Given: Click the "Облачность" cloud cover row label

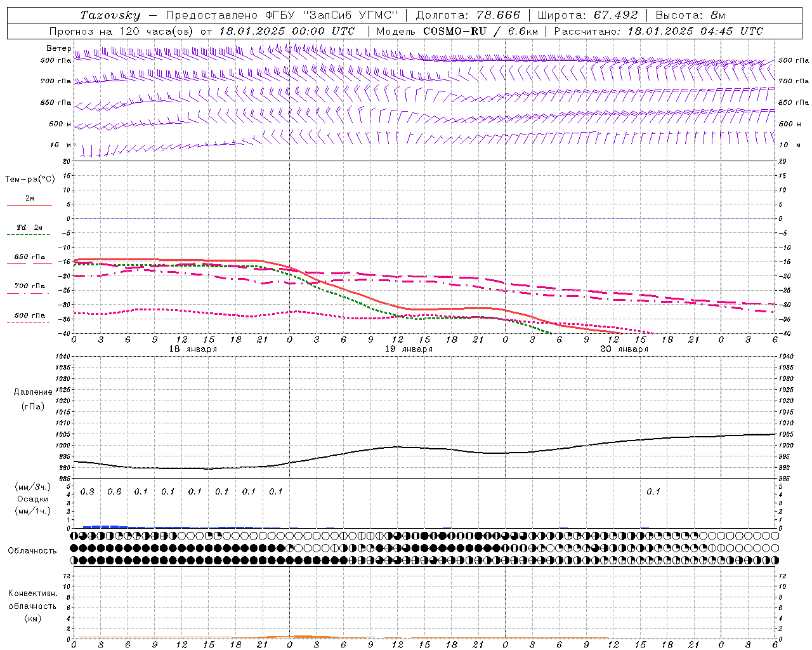Looking at the screenshot, I should pyautogui.click(x=32, y=551).
